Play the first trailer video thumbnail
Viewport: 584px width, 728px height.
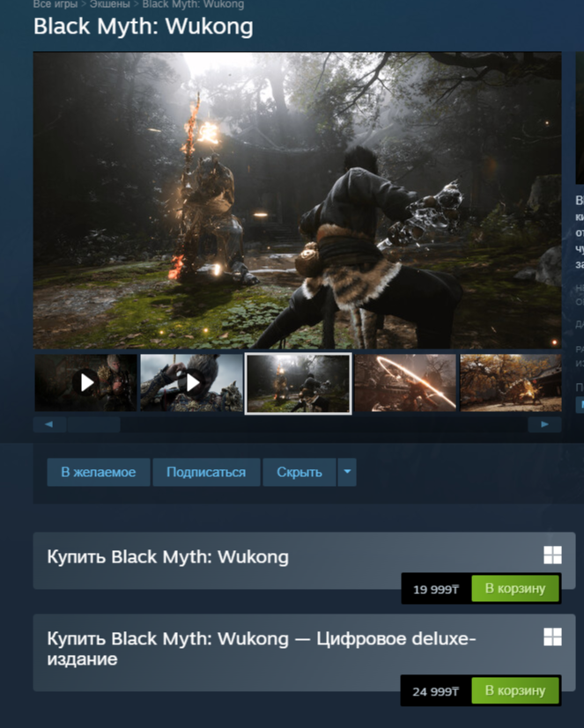(x=86, y=383)
